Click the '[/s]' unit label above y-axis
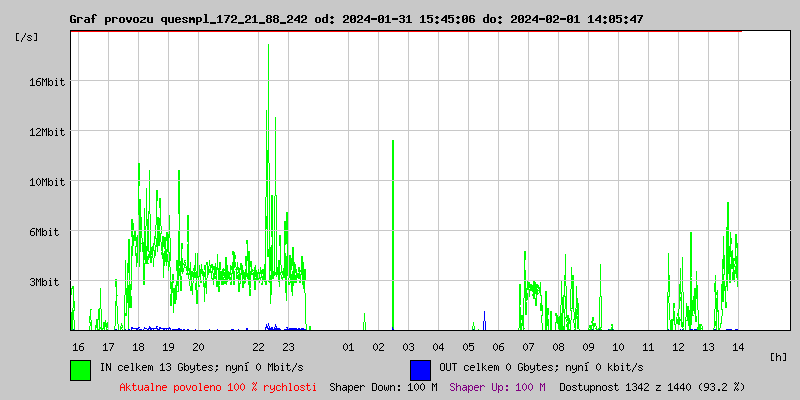The width and height of the screenshot is (800, 400). point(27,37)
